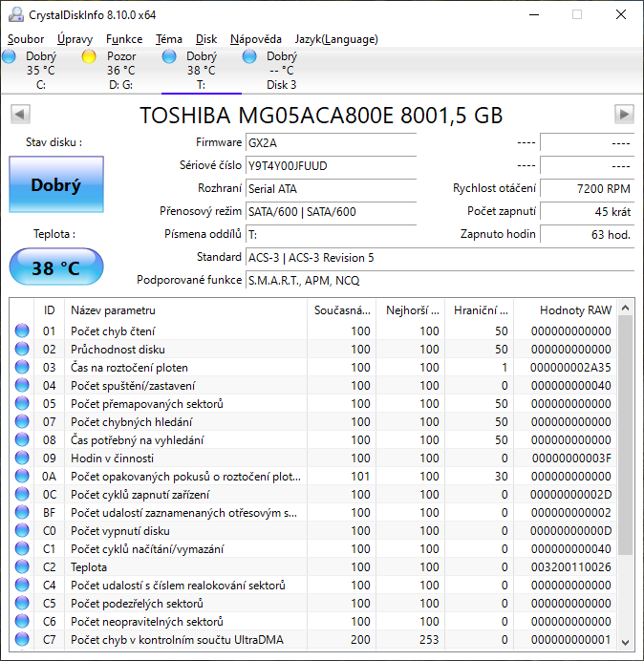Click the CrystalDiskInfo app icon in title bar

point(13,14)
